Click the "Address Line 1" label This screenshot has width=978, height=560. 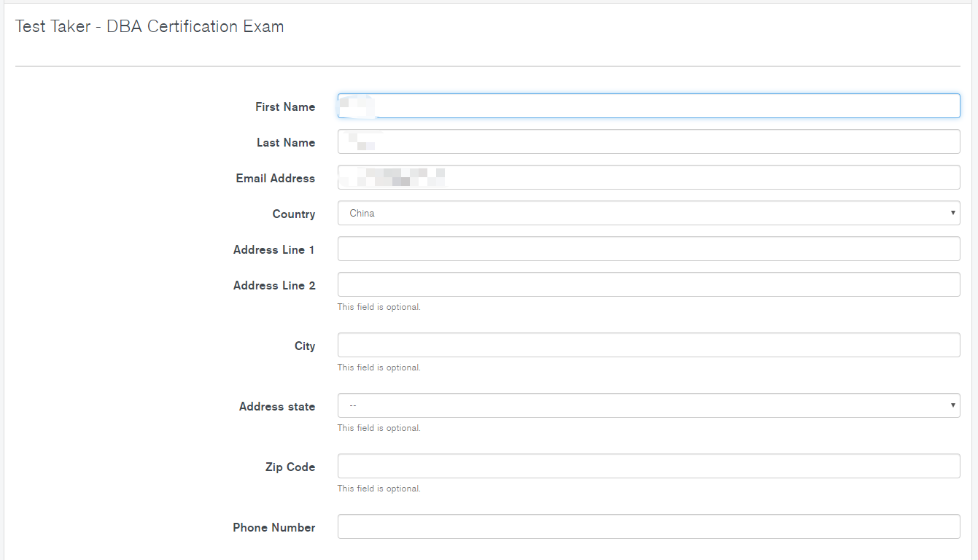[274, 249]
